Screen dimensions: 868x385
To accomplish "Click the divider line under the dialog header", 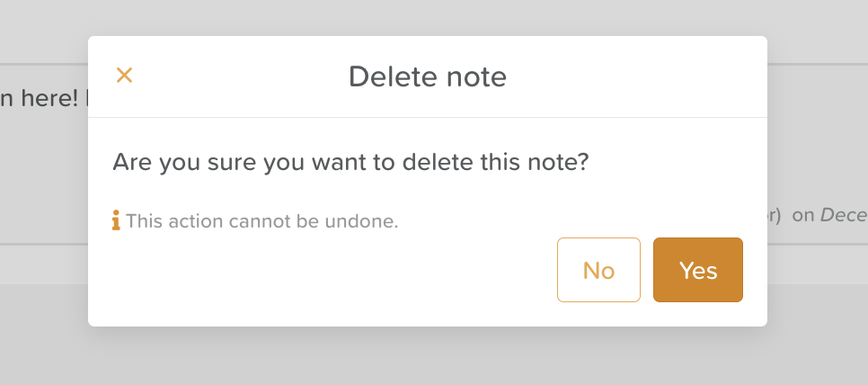I will pyautogui.click(x=427, y=118).
